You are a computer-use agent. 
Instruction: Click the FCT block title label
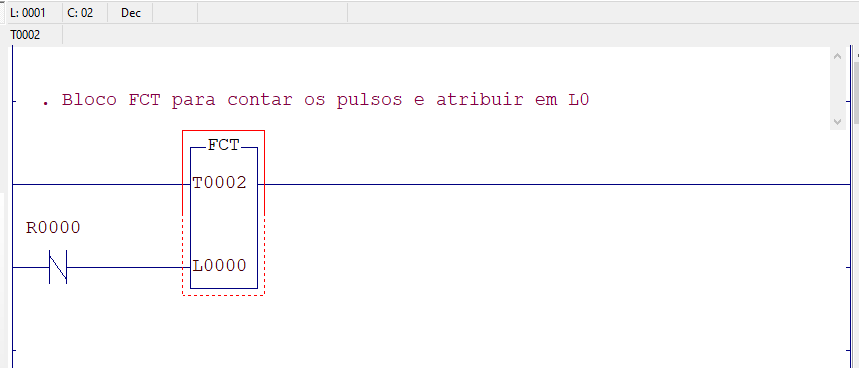coord(224,146)
